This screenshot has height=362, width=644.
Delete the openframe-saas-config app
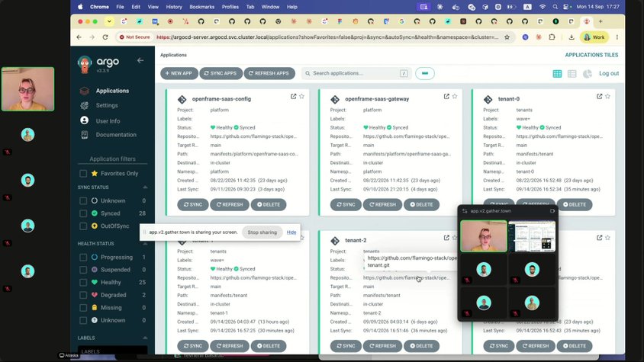click(269, 204)
